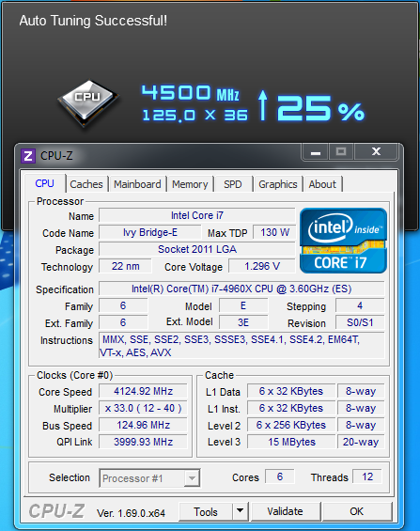The image size is (420, 531).
Task: Click the Intel Core i7 inside logo
Action: 343,241
